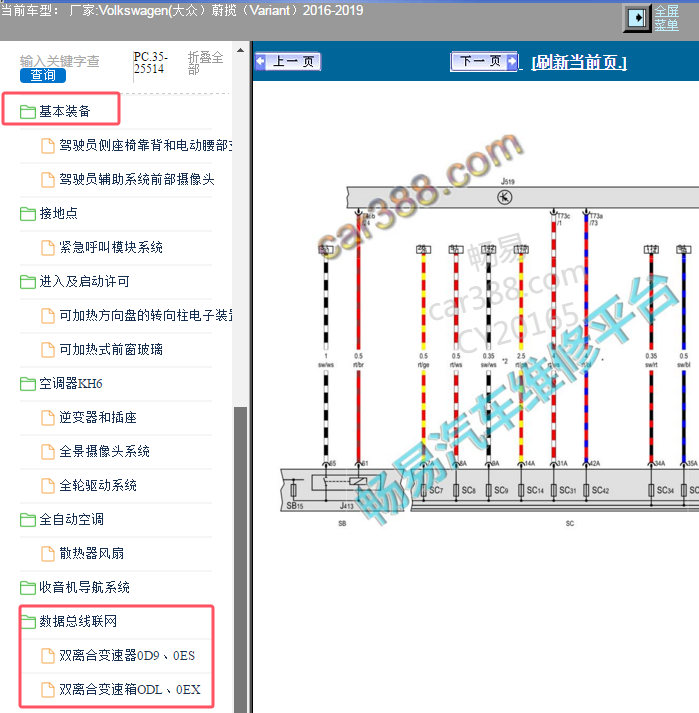Screen dimensions: 699x713
Task: Focus the 输入关键字查 keyword input field
Action: click(x=60, y=61)
